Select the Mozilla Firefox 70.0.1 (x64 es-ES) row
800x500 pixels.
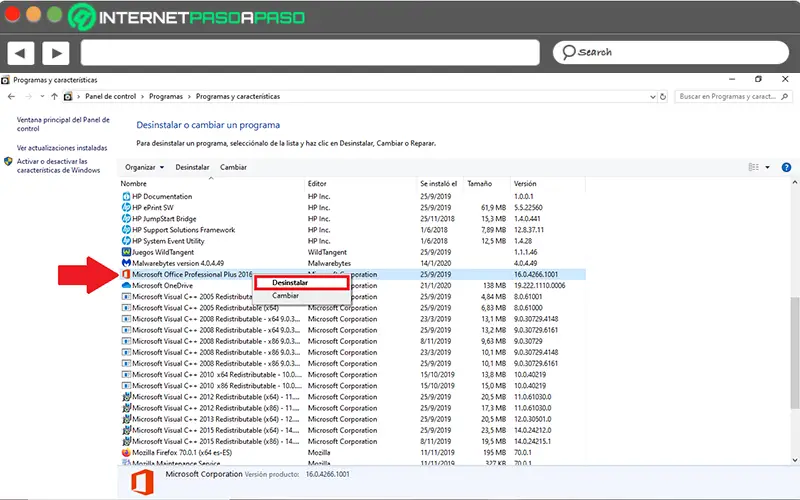352,453
